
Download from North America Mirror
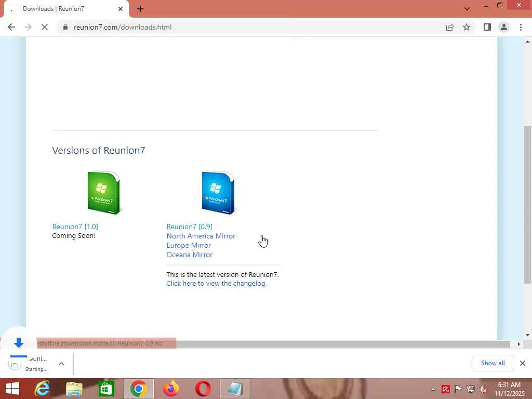tap(201, 236)
